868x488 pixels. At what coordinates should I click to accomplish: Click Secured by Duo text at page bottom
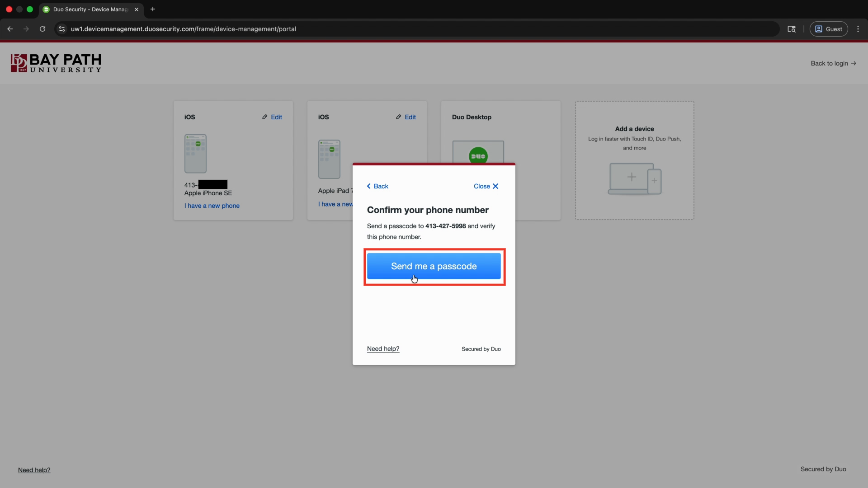pos(823,469)
